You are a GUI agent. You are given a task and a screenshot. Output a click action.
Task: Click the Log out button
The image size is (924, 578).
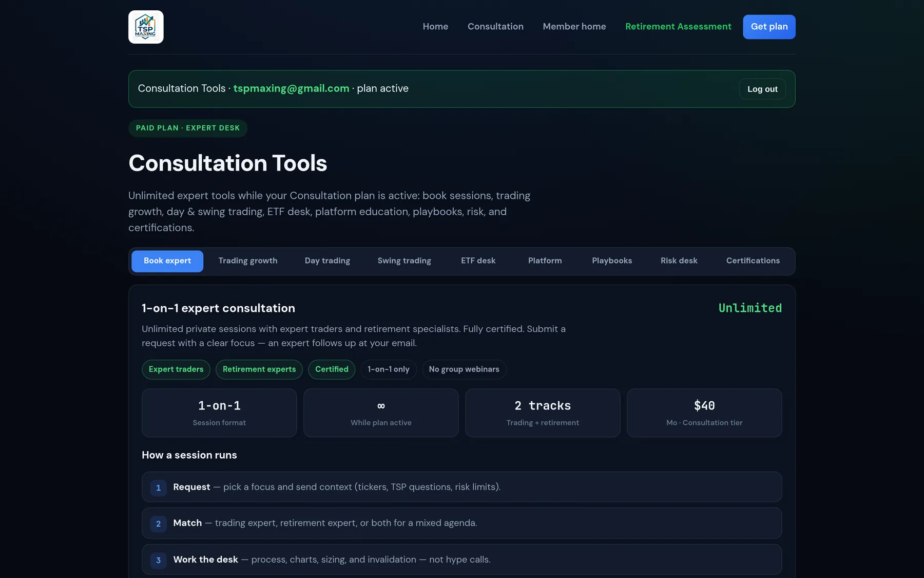click(762, 89)
